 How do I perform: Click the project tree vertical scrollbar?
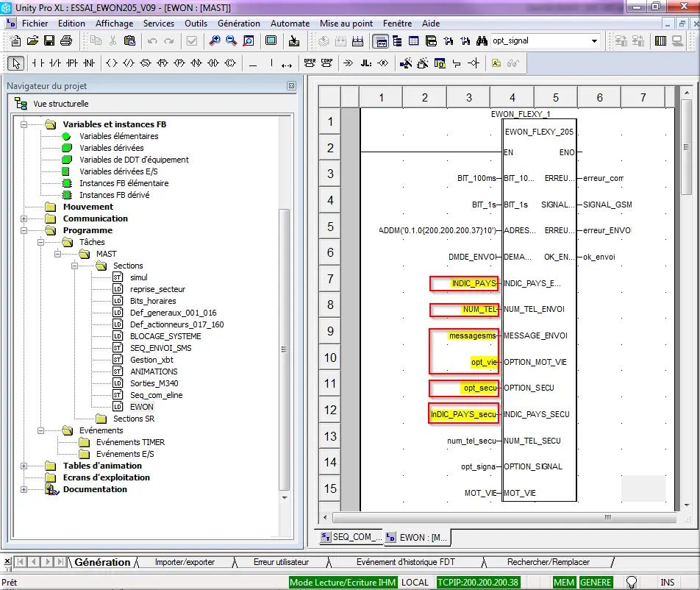pyautogui.click(x=285, y=349)
